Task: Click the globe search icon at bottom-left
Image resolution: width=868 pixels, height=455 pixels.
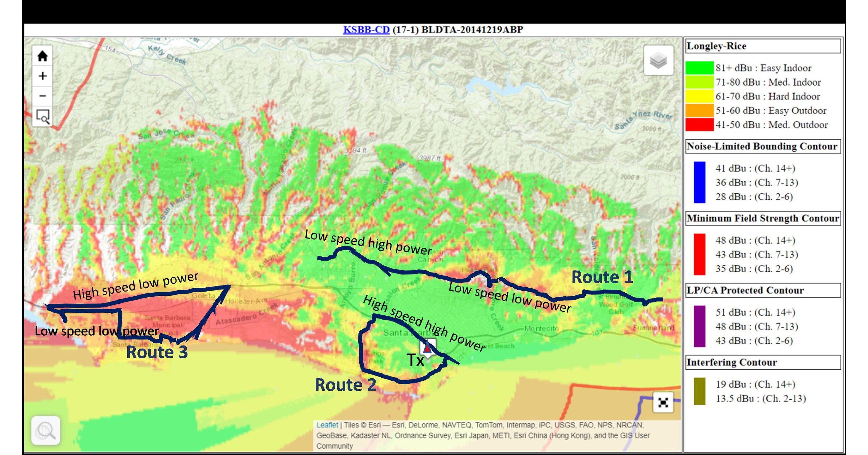Action: (x=45, y=430)
